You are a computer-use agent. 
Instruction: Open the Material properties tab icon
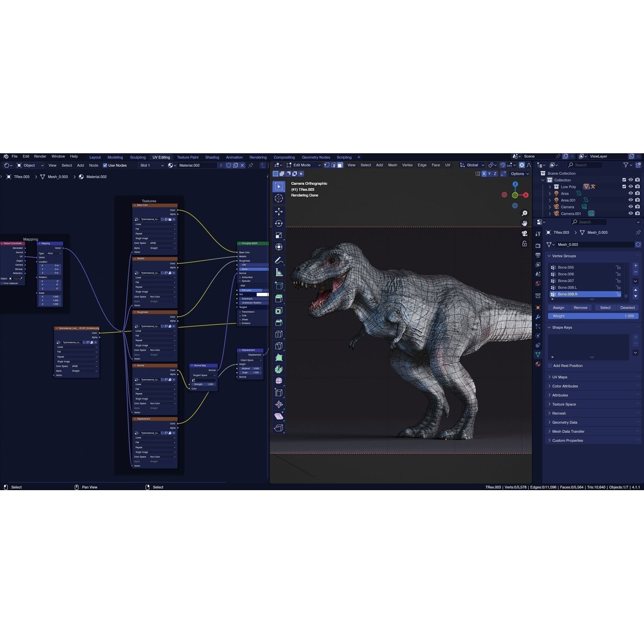[538, 364]
